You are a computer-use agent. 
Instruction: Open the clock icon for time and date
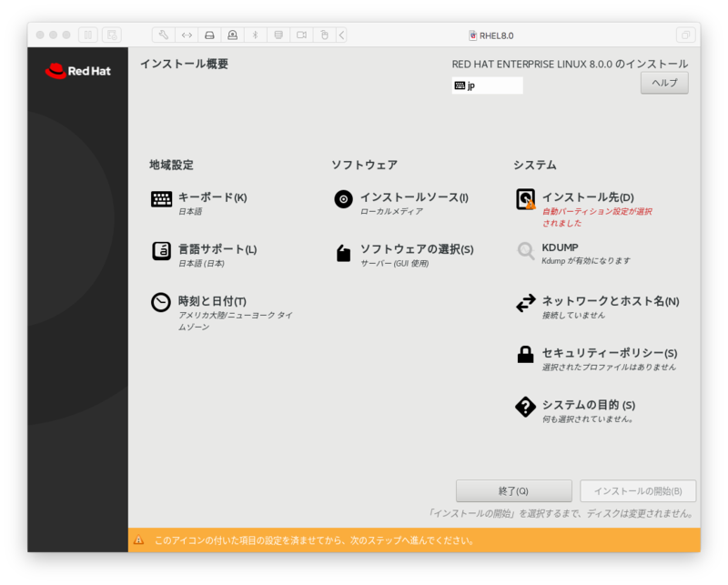161,302
